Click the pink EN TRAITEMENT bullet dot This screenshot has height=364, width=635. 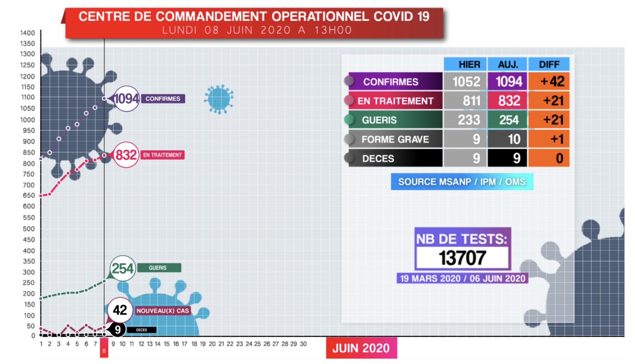point(349,100)
